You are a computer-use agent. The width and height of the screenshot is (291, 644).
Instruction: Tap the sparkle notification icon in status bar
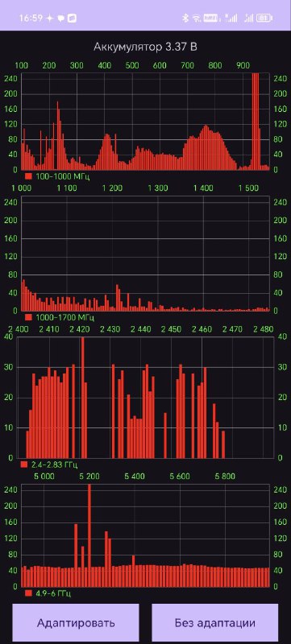[x=50, y=18]
